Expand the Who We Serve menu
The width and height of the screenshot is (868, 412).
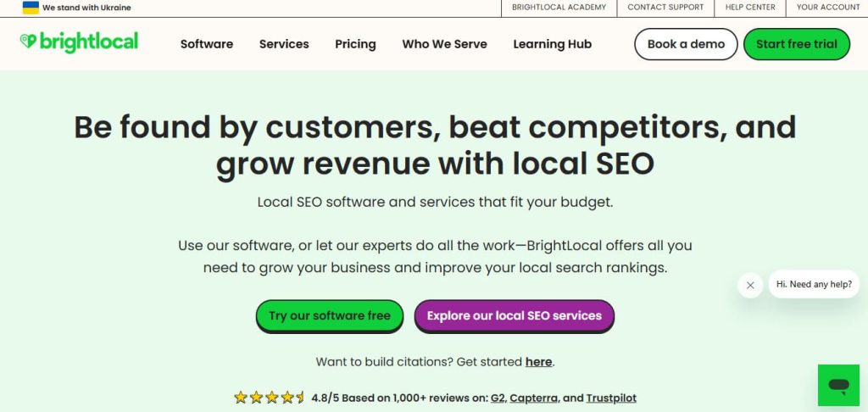[x=444, y=44]
